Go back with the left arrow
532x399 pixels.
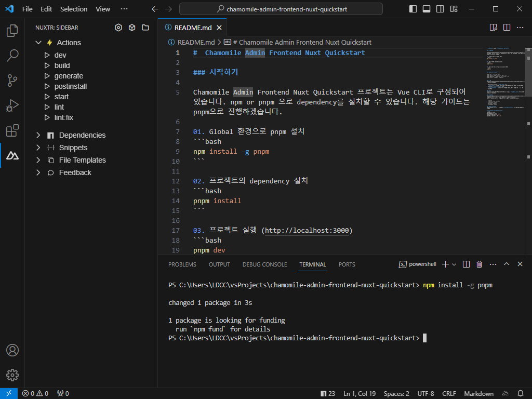155,9
